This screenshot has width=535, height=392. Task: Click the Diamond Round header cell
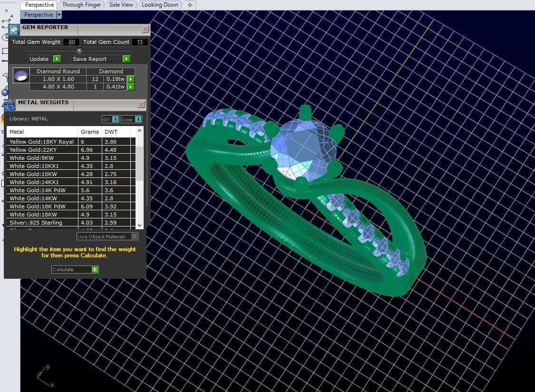tap(58, 71)
